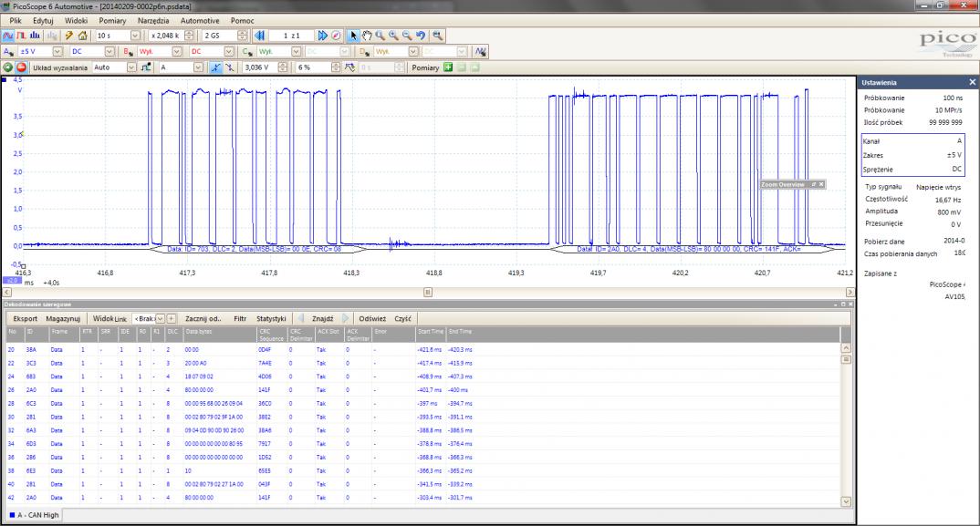Click Eksport in decoding panel
Image resolution: width=980 pixels, height=526 pixels.
tap(25, 318)
